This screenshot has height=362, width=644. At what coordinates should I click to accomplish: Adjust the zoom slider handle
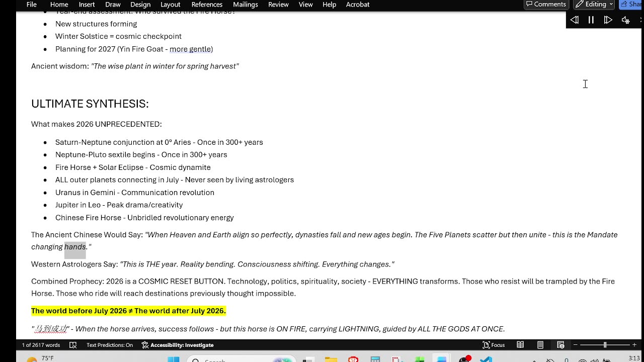tap(605, 345)
